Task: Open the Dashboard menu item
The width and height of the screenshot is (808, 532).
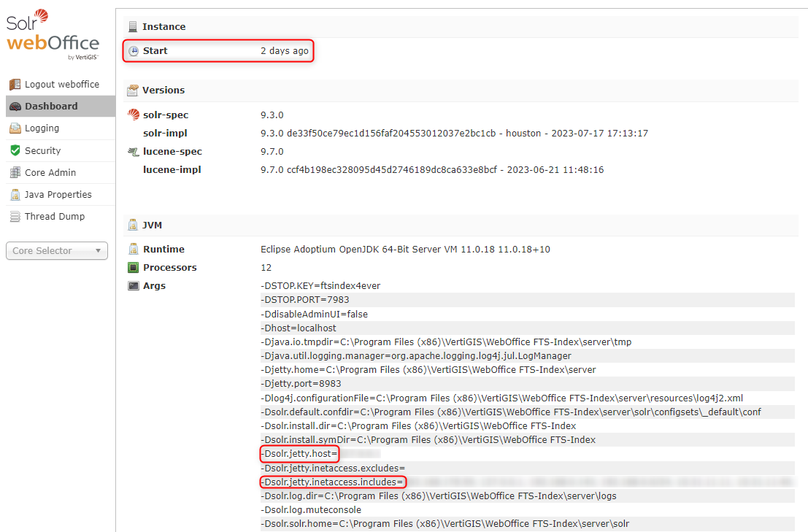Action: point(61,106)
